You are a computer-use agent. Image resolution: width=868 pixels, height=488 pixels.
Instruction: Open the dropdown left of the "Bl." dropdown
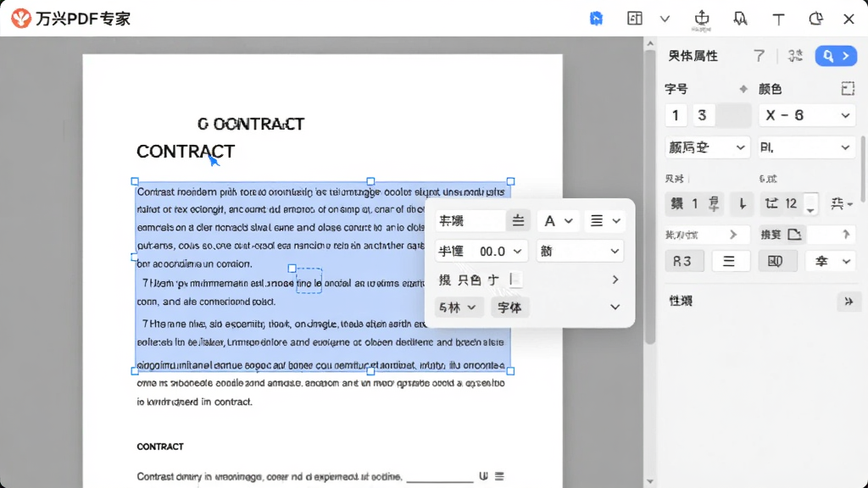coord(707,147)
